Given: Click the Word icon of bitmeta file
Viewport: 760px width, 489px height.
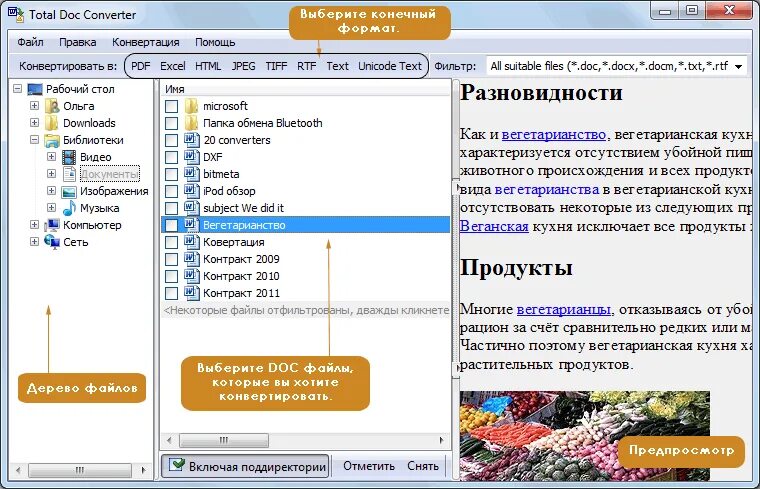Looking at the screenshot, I should tap(192, 174).
